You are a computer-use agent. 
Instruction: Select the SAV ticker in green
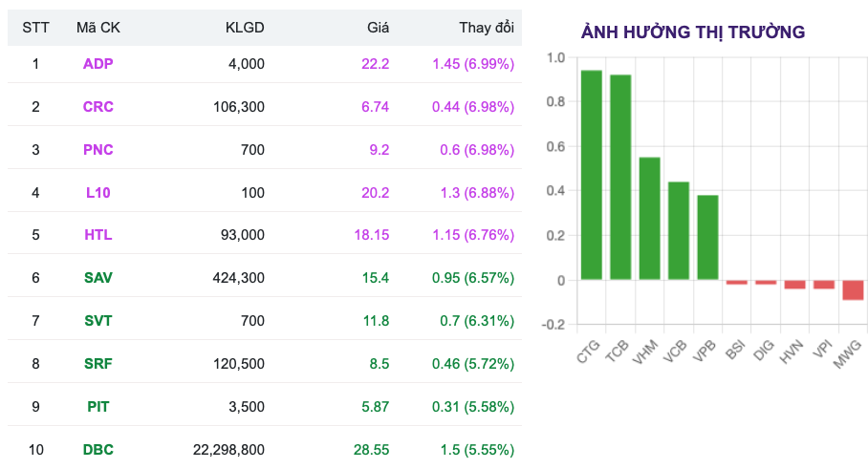pyautogui.click(x=98, y=278)
